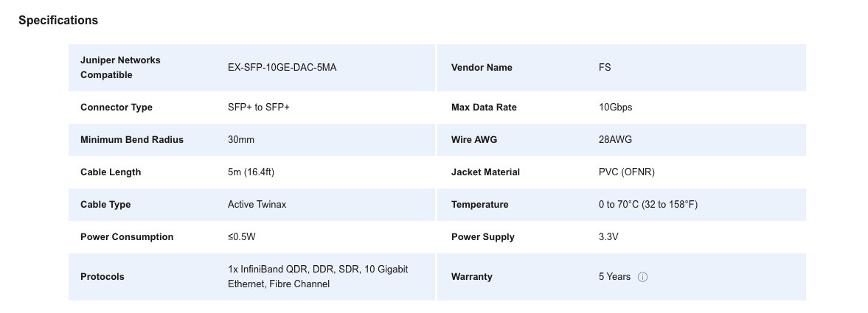Click the 5m (16.4ft) cable length
This screenshot has height=313, width=868.
pyautogui.click(x=251, y=172)
